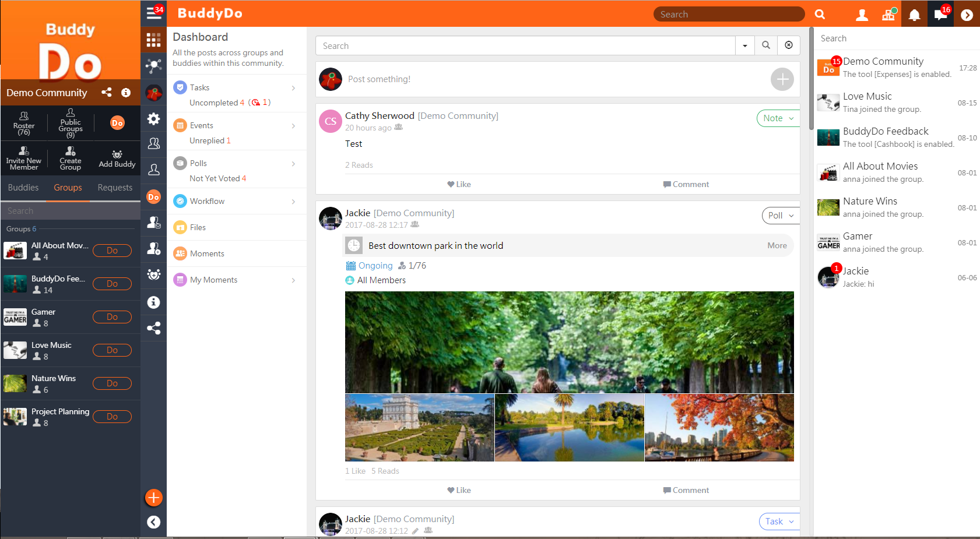This screenshot has width=980, height=539.
Task: Click More on the park poll
Action: point(777,245)
